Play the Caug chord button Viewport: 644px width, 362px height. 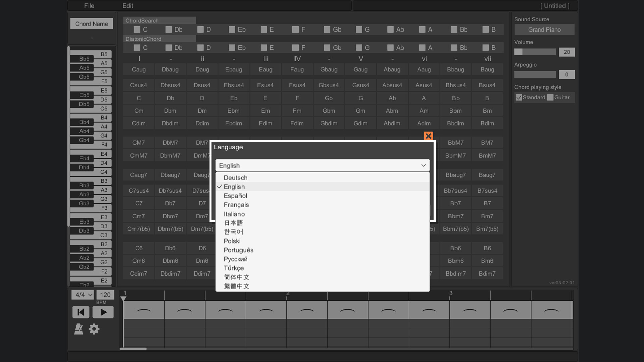[139, 69]
